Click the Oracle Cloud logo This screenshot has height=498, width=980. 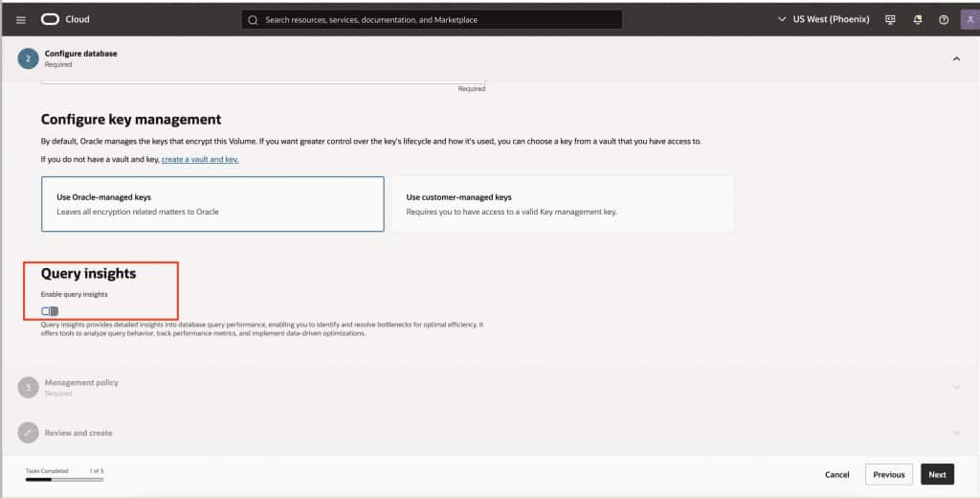50,19
